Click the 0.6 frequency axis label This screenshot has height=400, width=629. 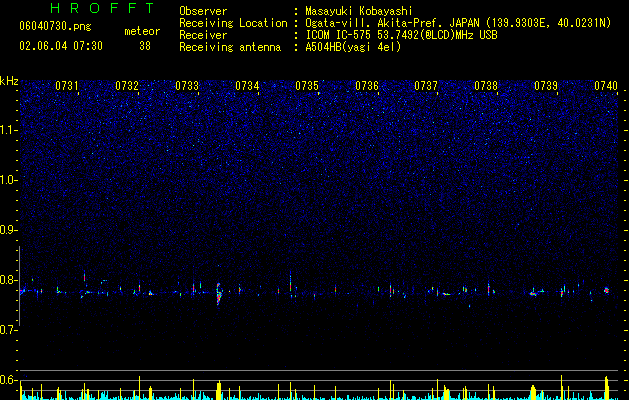pyautogui.click(x=9, y=380)
